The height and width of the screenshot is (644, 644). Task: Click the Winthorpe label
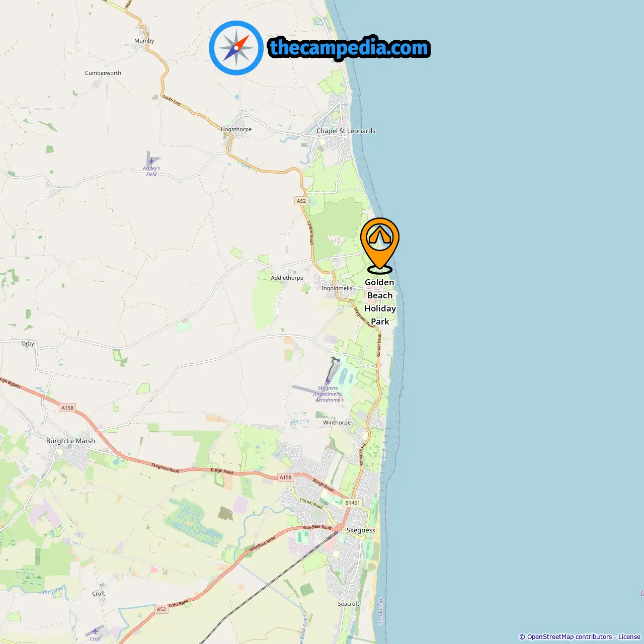(x=337, y=423)
